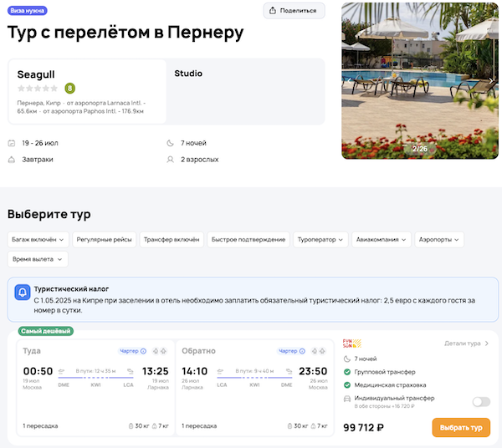Toggle the Трансфер включён filter
The height and width of the screenshot is (448, 502).
point(172,239)
